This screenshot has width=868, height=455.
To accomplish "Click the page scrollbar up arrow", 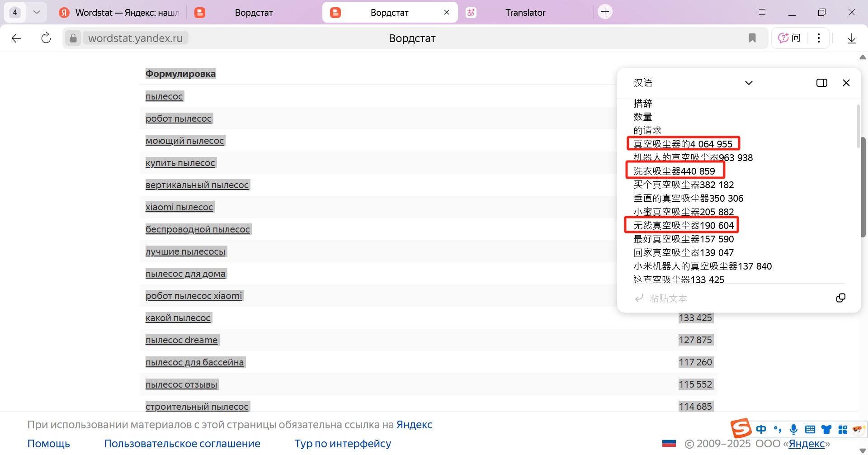I will [x=863, y=57].
